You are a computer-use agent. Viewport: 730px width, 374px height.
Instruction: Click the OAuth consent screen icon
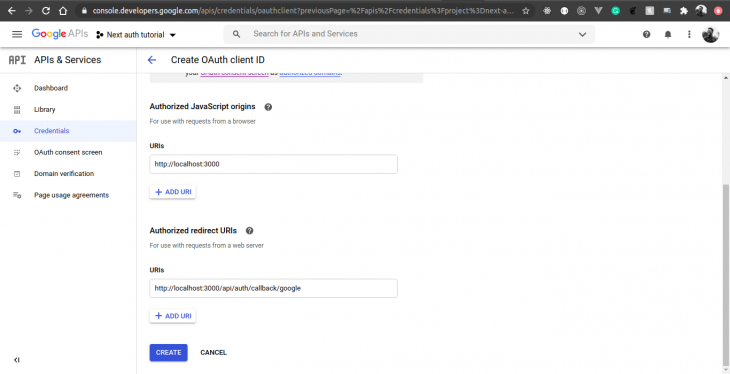17,152
